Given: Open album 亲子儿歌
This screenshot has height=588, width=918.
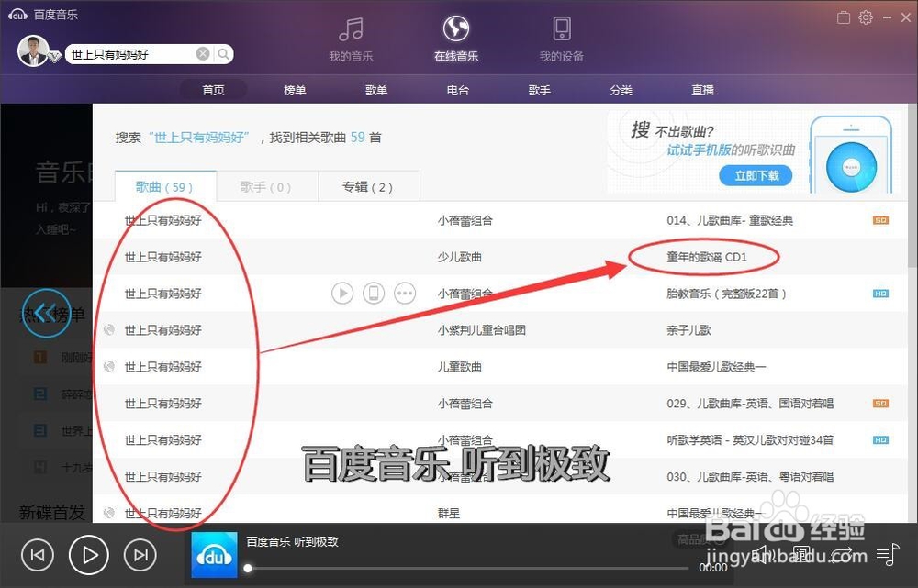Looking at the screenshot, I should [688, 330].
